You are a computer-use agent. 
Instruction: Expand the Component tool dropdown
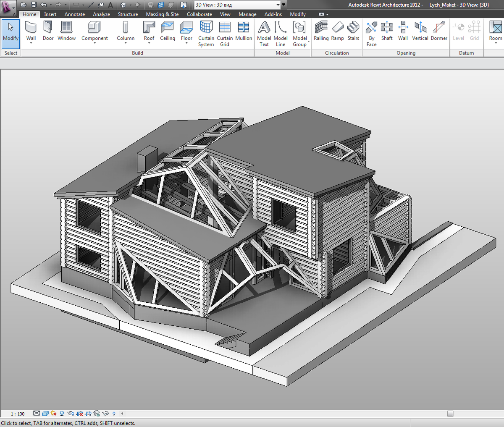pyautogui.click(x=94, y=43)
